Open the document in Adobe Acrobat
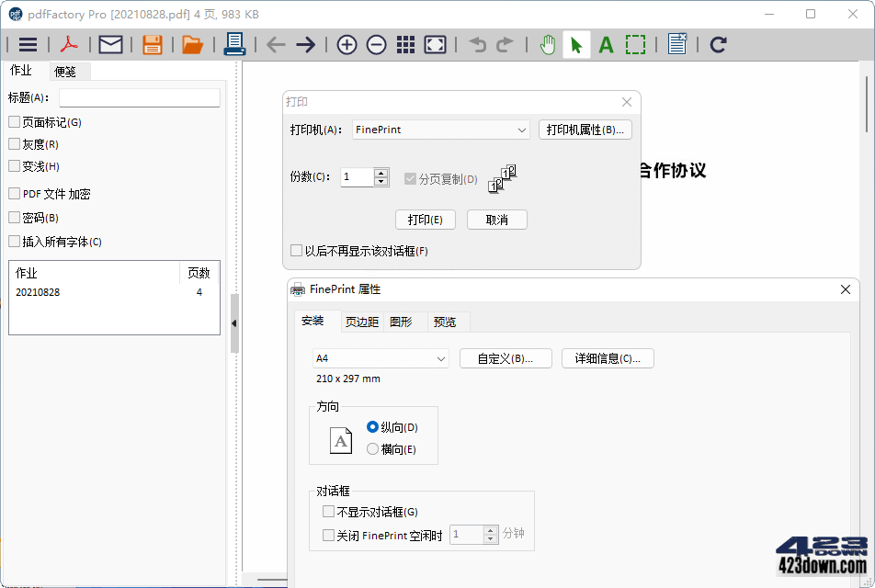The width and height of the screenshot is (875, 588). 68,44
